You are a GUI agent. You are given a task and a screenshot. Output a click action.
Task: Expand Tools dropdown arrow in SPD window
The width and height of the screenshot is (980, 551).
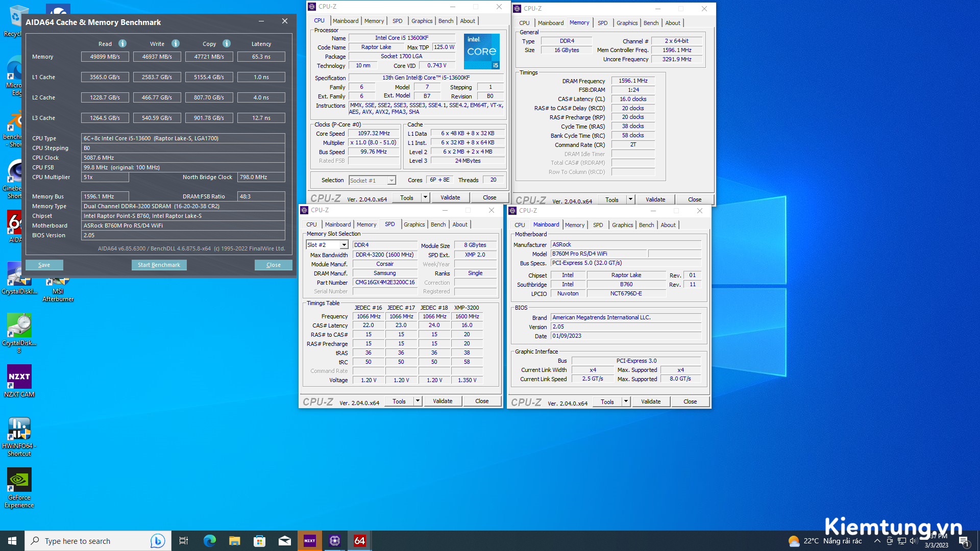point(418,401)
